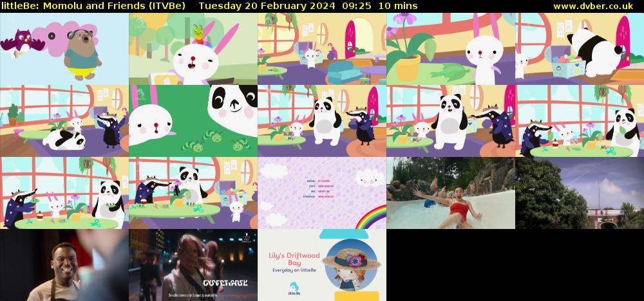Open the Lily's Driftwood Bay promo thumbnail
Image resolution: width=644 pixels, height=301 pixels.
pyautogui.click(x=322, y=265)
